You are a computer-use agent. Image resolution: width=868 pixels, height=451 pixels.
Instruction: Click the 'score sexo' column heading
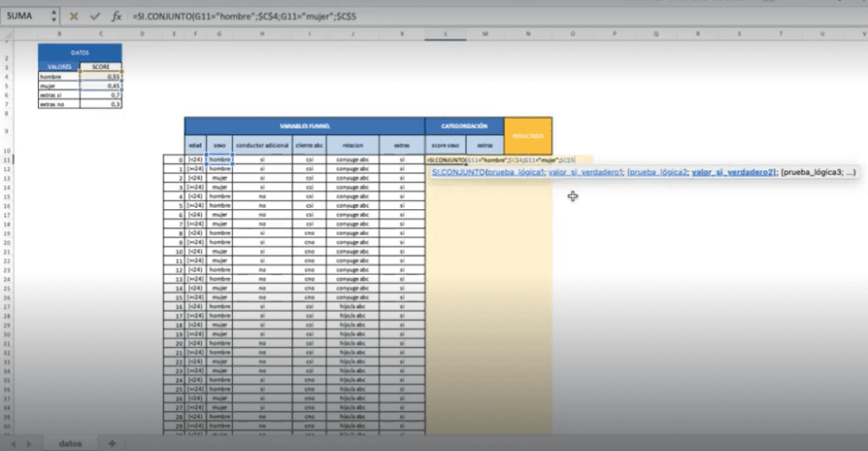tap(445, 145)
